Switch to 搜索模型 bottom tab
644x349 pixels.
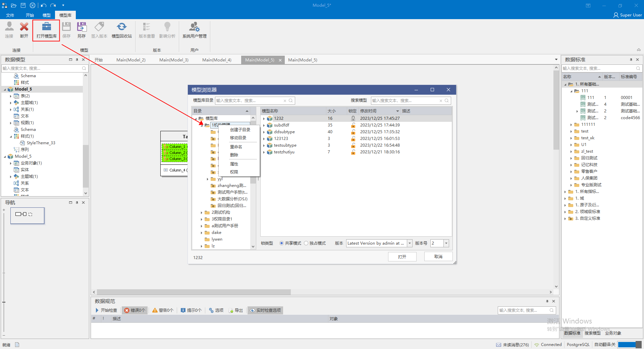tap(593, 333)
